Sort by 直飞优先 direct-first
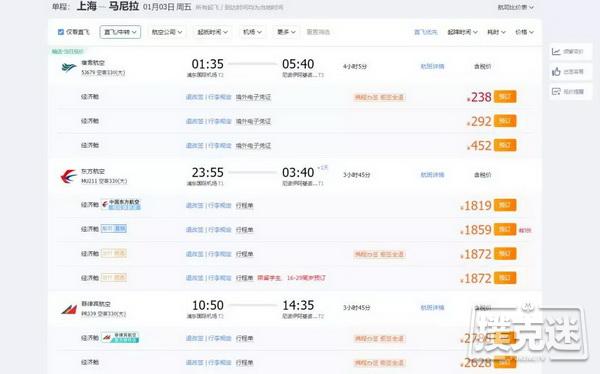 (x=426, y=32)
